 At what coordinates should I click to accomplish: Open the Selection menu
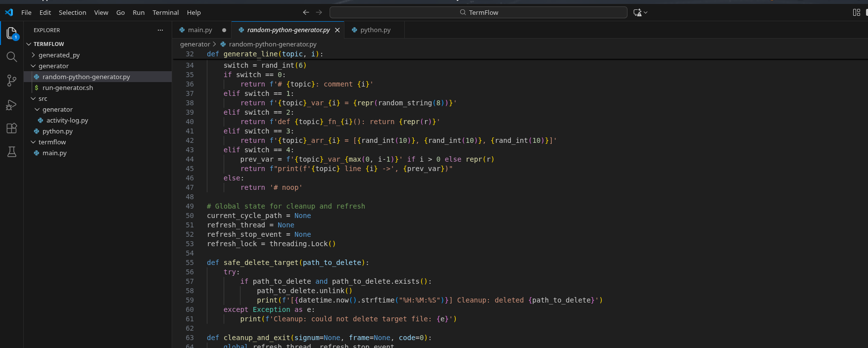pyautogui.click(x=72, y=12)
